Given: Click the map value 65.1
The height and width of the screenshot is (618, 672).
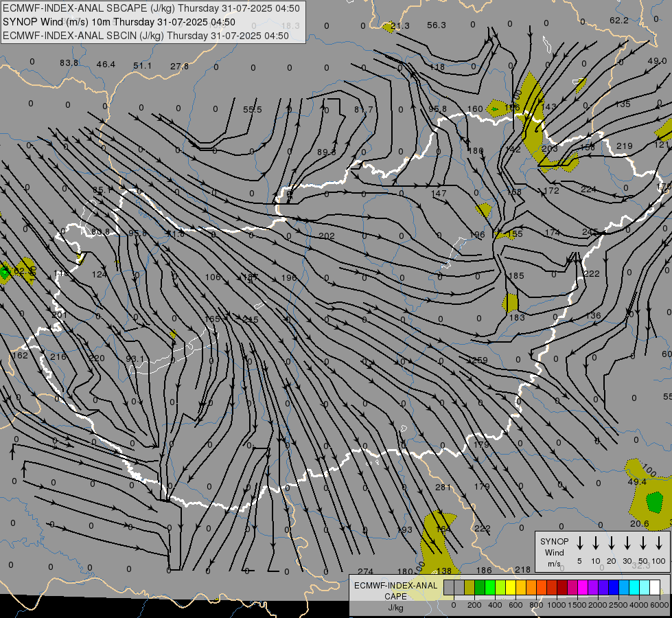Looking at the screenshot, I should pos(102,190).
